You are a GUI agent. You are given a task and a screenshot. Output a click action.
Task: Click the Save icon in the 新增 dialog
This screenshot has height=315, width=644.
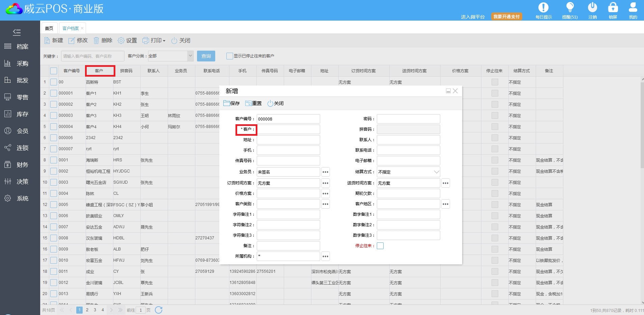point(227,103)
